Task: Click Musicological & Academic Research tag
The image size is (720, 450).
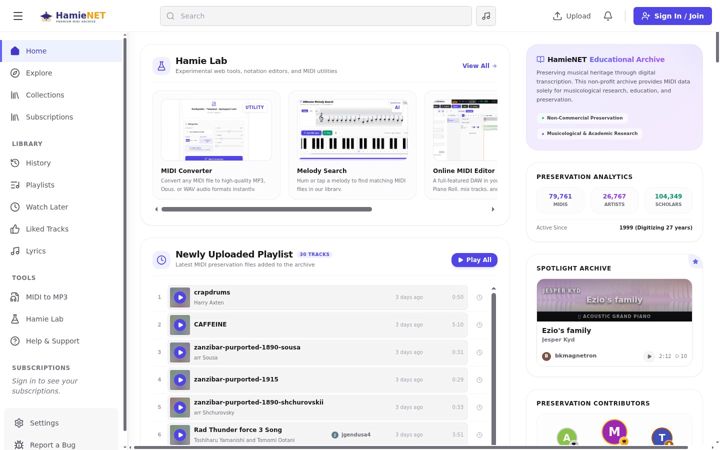Action: (590, 134)
